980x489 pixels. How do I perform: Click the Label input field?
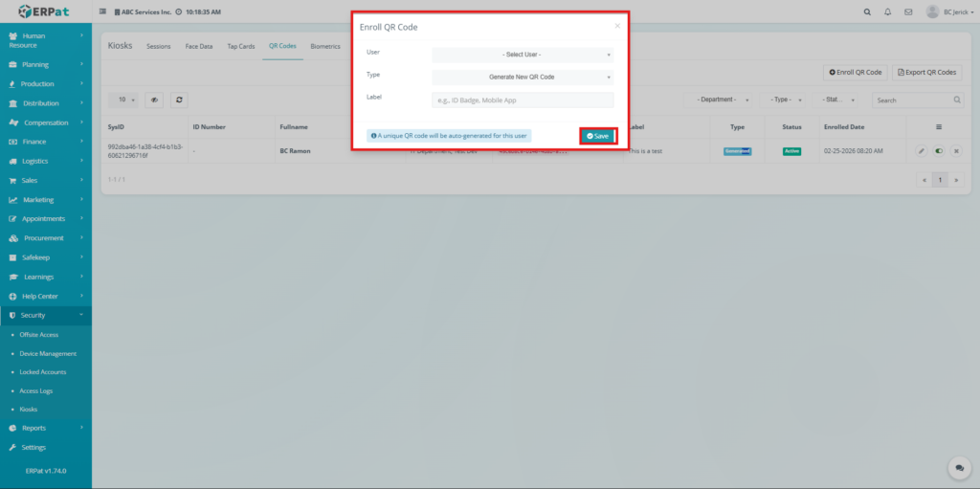(523, 100)
